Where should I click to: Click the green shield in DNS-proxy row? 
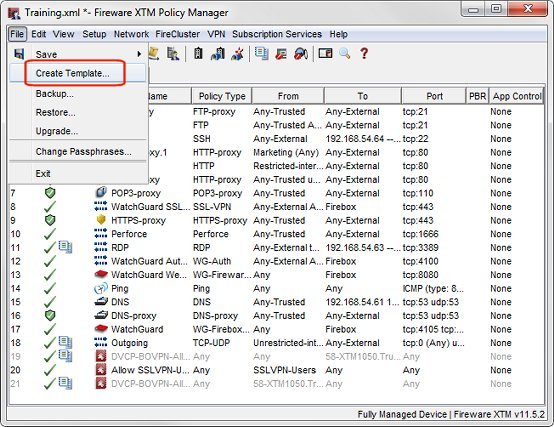click(50, 315)
